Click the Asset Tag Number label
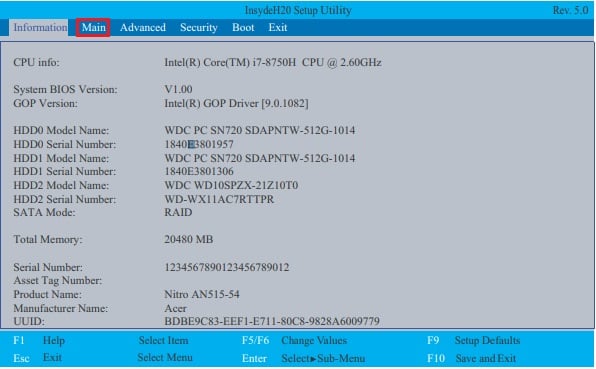 click(58, 281)
